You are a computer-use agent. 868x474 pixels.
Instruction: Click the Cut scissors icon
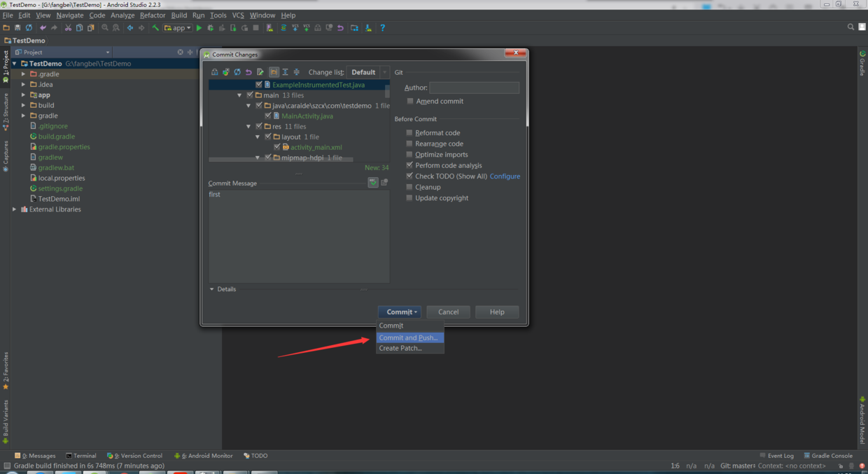68,28
